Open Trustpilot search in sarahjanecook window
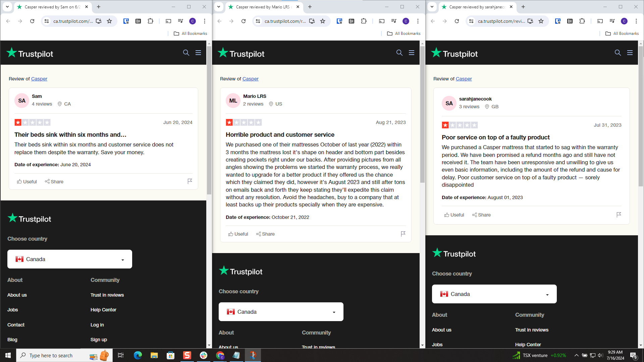Screen dimensions: 644x362 click(618, 53)
